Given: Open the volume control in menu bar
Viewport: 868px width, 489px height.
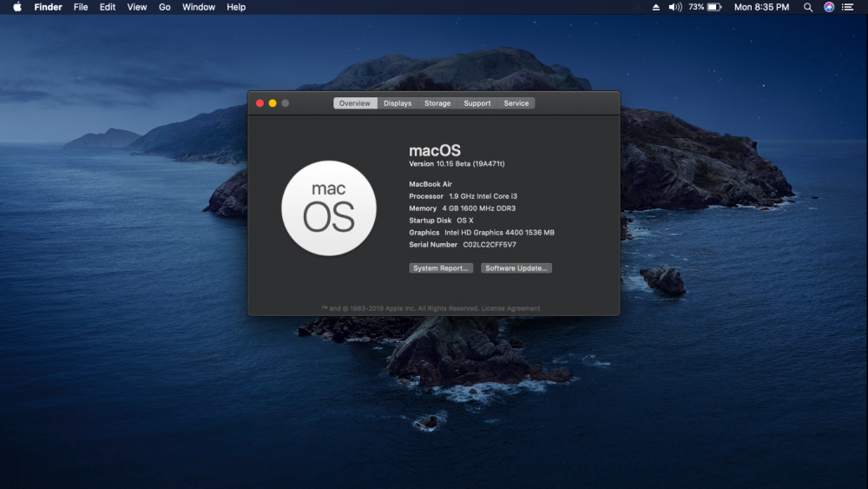Looking at the screenshot, I should click(674, 7).
